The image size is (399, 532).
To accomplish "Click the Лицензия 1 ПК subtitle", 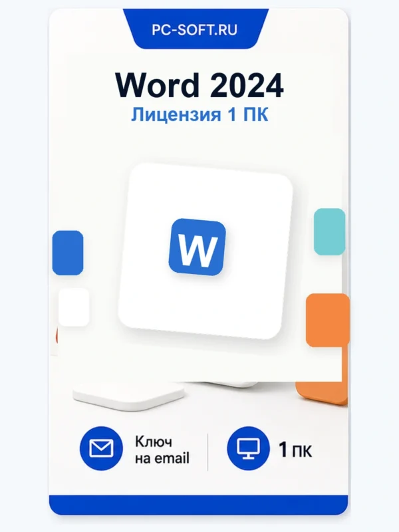I will [x=199, y=114].
